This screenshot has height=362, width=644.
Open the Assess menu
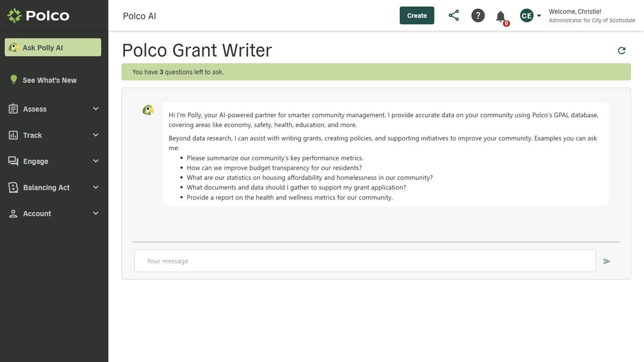[53, 109]
